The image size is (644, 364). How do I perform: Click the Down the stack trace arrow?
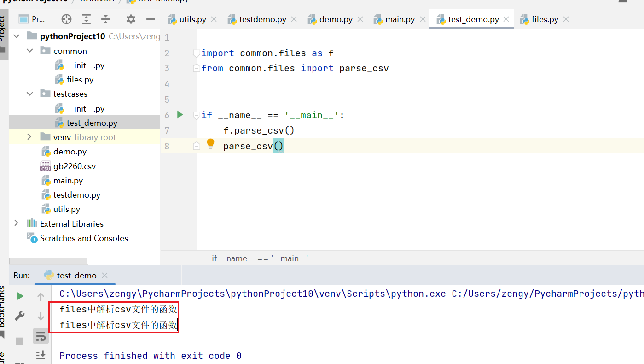click(41, 316)
